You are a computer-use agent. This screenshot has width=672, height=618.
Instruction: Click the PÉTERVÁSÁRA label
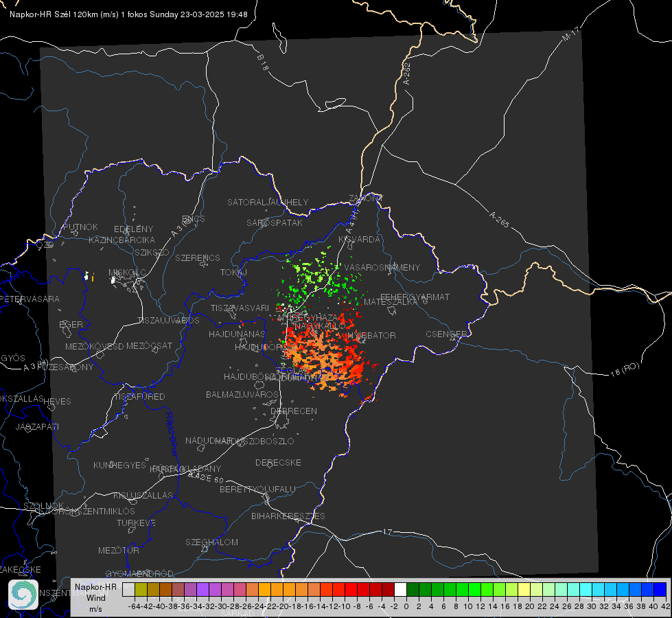coord(30,299)
